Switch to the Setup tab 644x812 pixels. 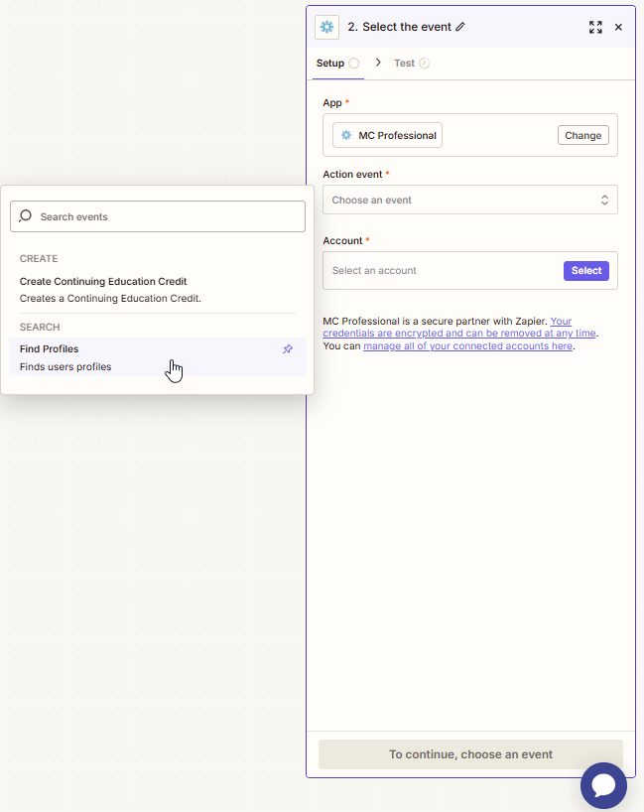pyautogui.click(x=337, y=64)
